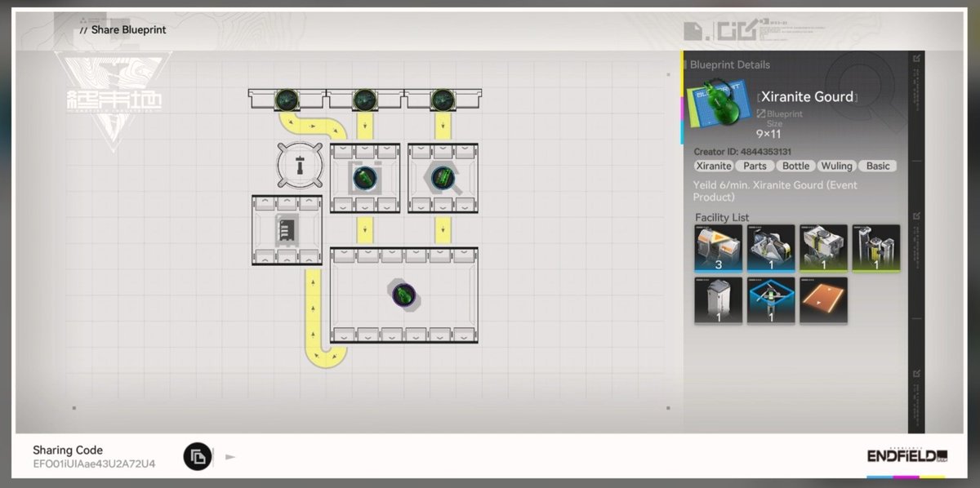Screen dimensions: 980x488
Task: Click the Endfield logo in the bottom corner
Action: pos(906,456)
